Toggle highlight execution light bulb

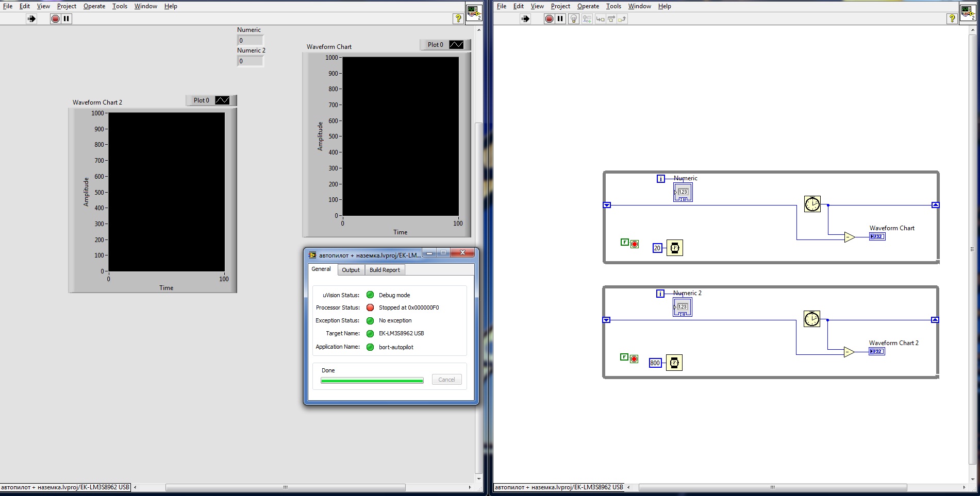[574, 19]
